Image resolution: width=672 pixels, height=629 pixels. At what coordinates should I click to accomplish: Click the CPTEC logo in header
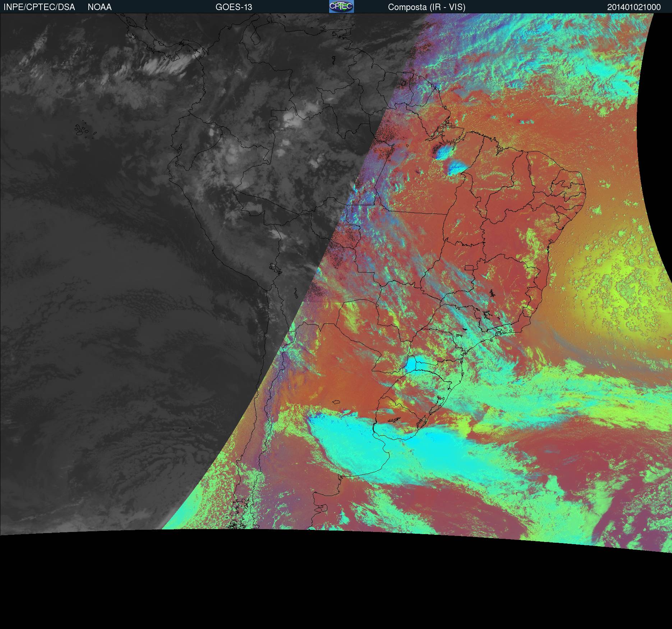341,6
